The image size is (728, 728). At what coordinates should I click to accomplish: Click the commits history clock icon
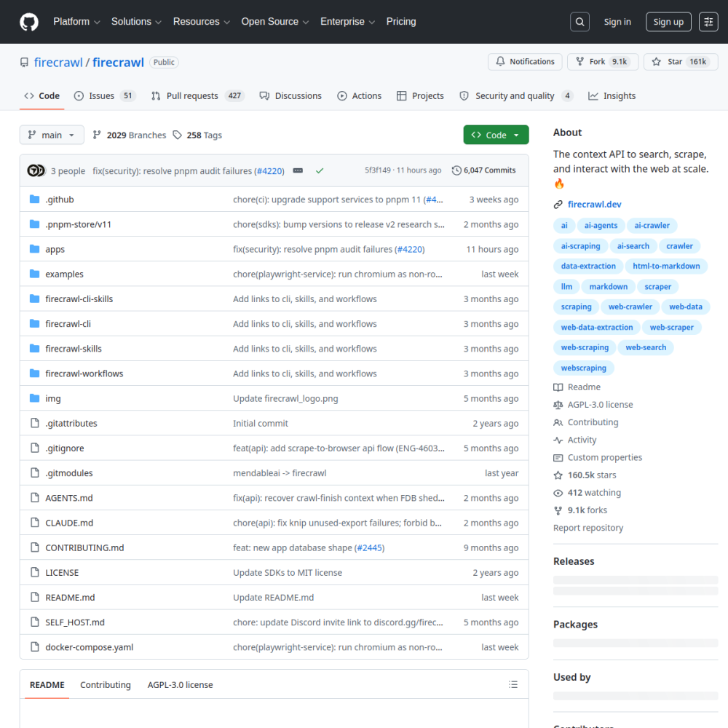pyautogui.click(x=456, y=170)
